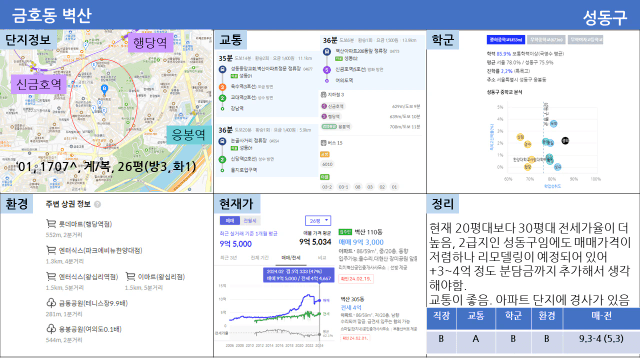The image size is (640, 360).
Task: Switch to the 최근 3년 chart tab
Action: pyautogui.click(x=228, y=258)
